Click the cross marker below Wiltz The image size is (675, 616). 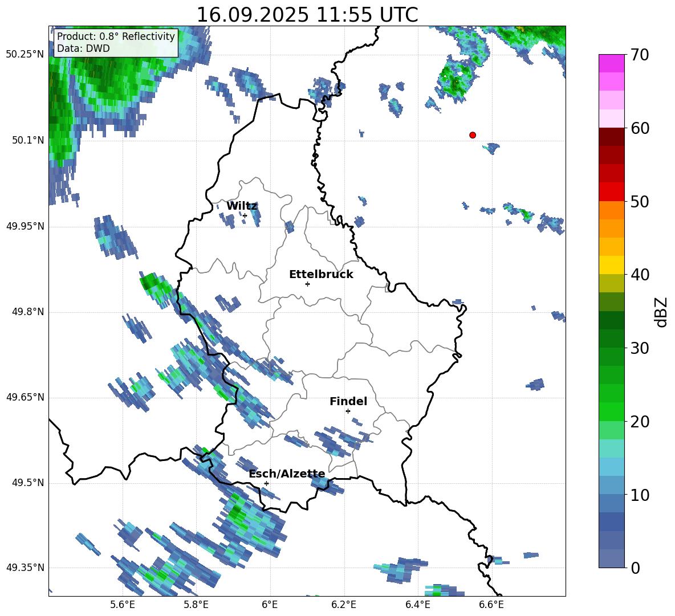tap(245, 216)
